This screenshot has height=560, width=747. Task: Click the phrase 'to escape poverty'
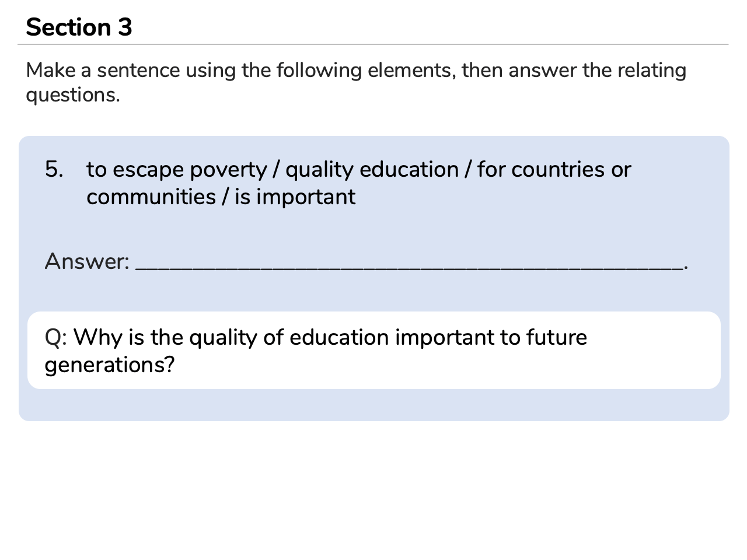pos(176,170)
